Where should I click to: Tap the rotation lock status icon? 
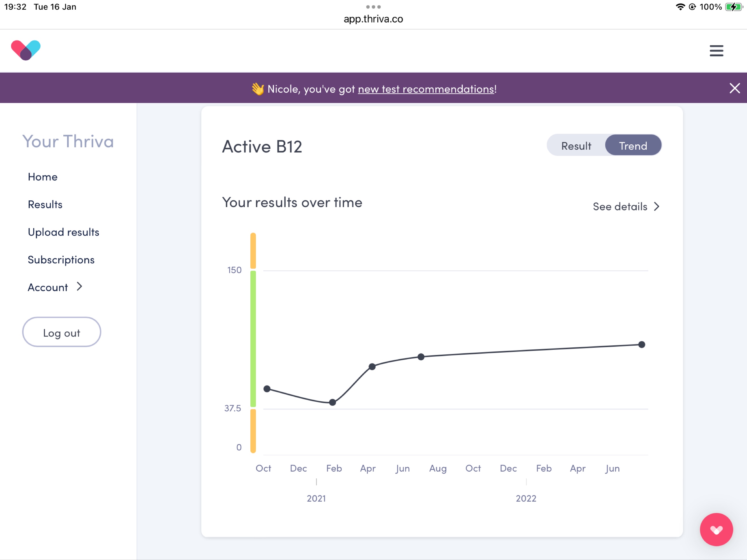[692, 7]
